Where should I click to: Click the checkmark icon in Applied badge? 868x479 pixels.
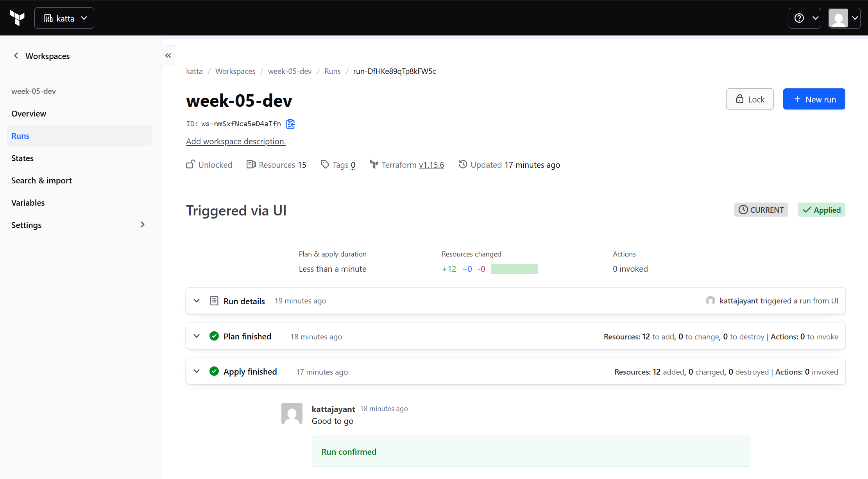[807, 210]
